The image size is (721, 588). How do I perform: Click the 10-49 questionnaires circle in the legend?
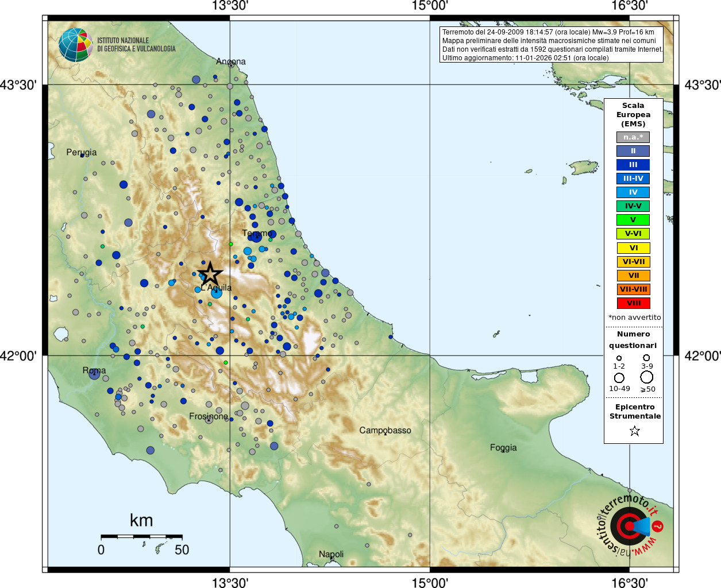pyautogui.click(x=619, y=378)
